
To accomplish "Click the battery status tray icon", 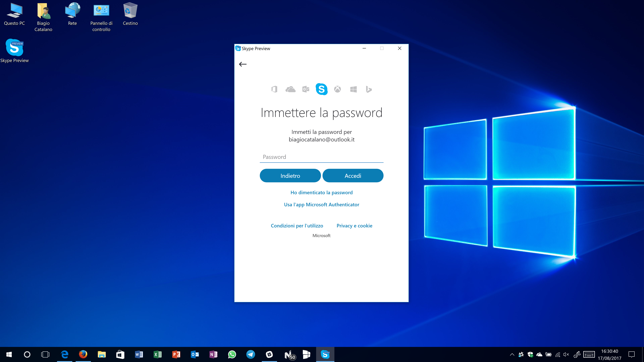I will tap(549, 354).
